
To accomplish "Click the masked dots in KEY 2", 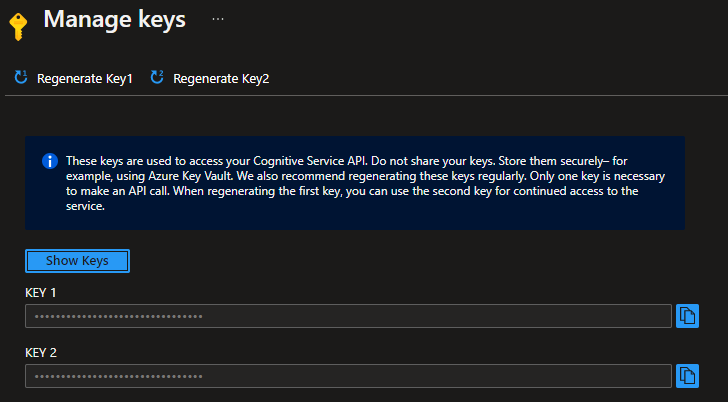I will 118,376.
